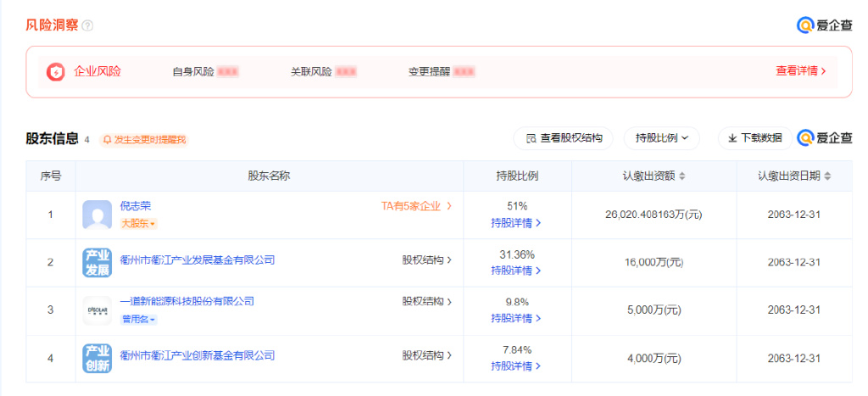Click the 产业发展 company logo
This screenshot has width=868, height=396.
pos(97,263)
